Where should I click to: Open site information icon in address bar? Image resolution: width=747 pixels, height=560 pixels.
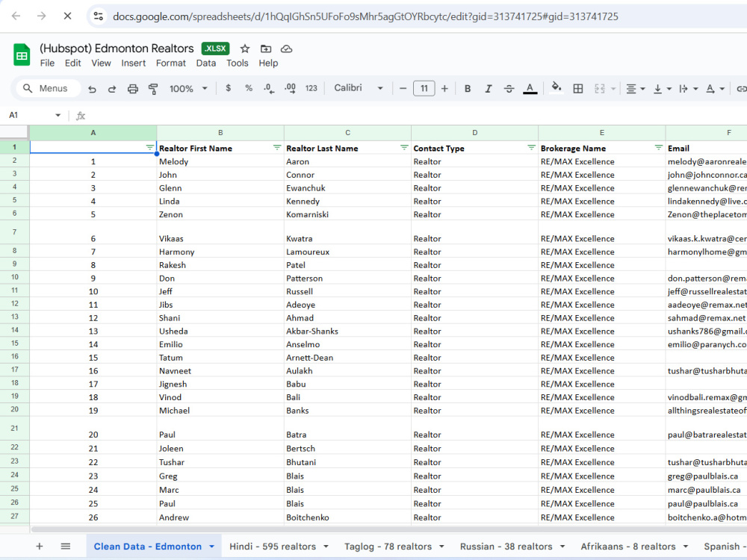click(99, 16)
